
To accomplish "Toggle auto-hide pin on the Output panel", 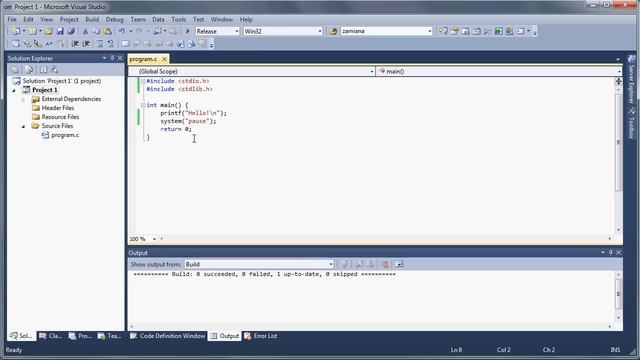I will point(611,253).
